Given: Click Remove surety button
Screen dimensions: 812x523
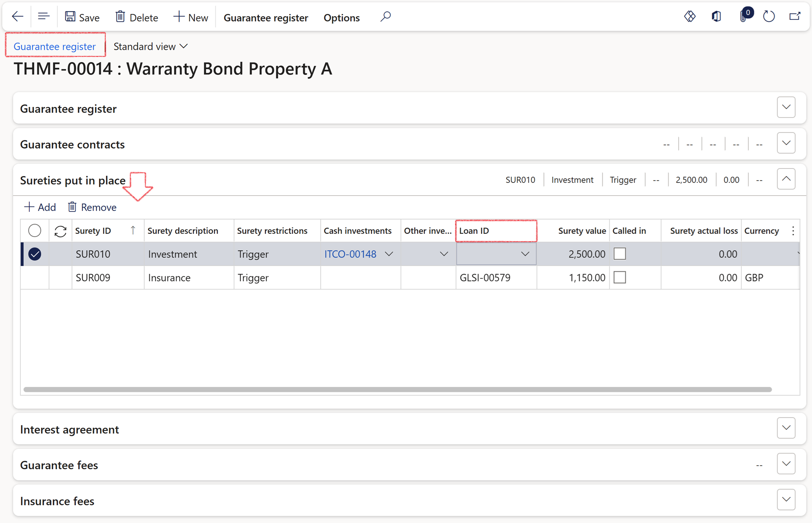Looking at the screenshot, I should pos(92,207).
